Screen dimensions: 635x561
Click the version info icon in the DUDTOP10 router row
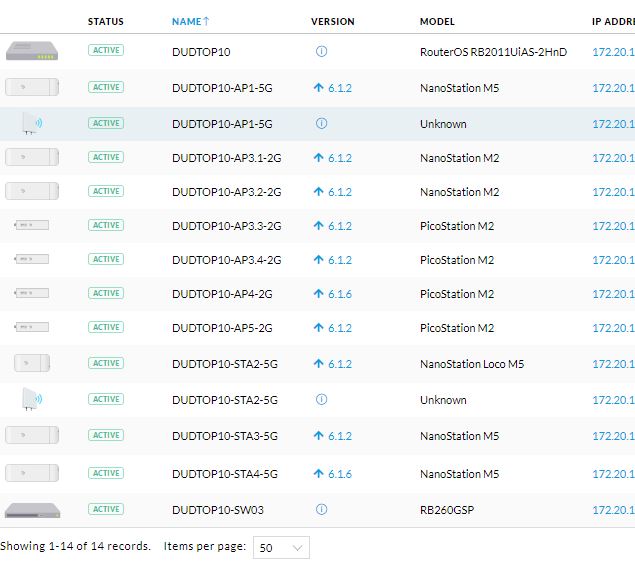coord(321,51)
